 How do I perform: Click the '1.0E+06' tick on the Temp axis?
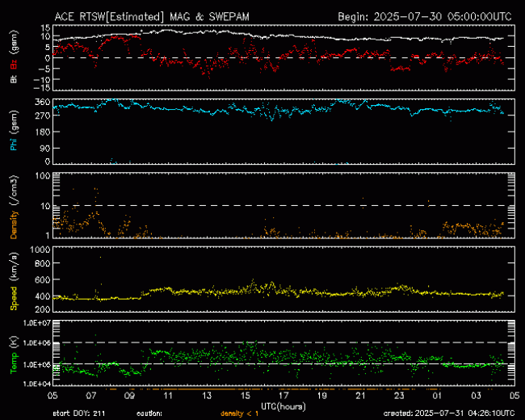coord(37,343)
